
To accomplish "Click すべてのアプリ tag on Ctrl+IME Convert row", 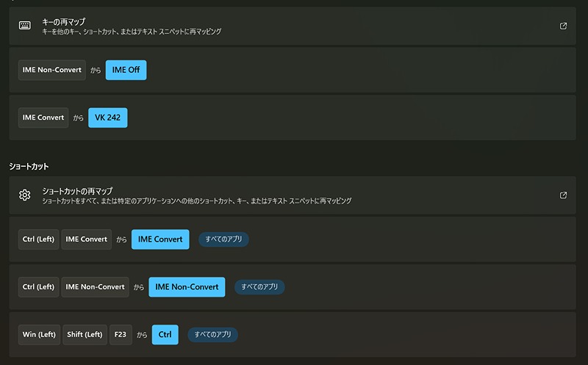I will (x=223, y=239).
